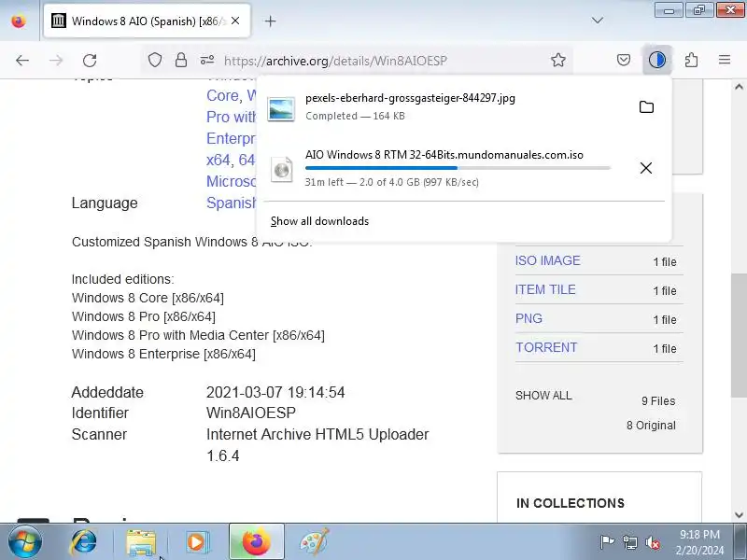Reload the current page

pyautogui.click(x=90, y=61)
